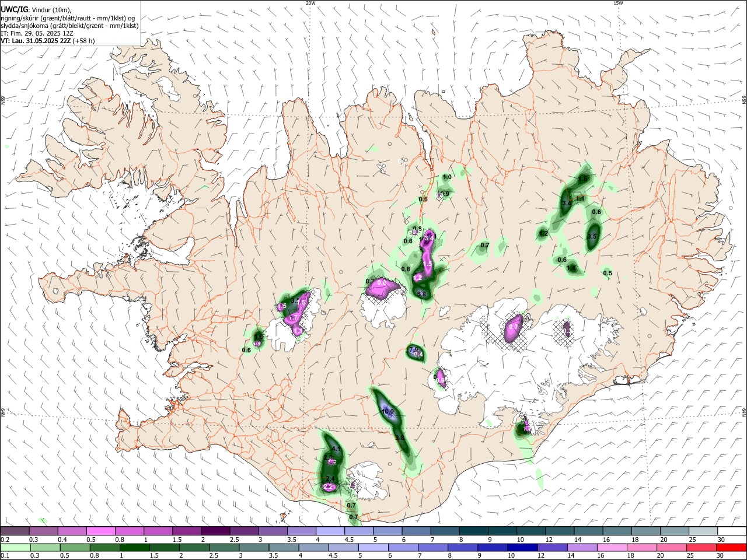This screenshot has width=747, height=560.
Task: Click the 1.6 precipitation label in the northeast
Action: (x=582, y=178)
